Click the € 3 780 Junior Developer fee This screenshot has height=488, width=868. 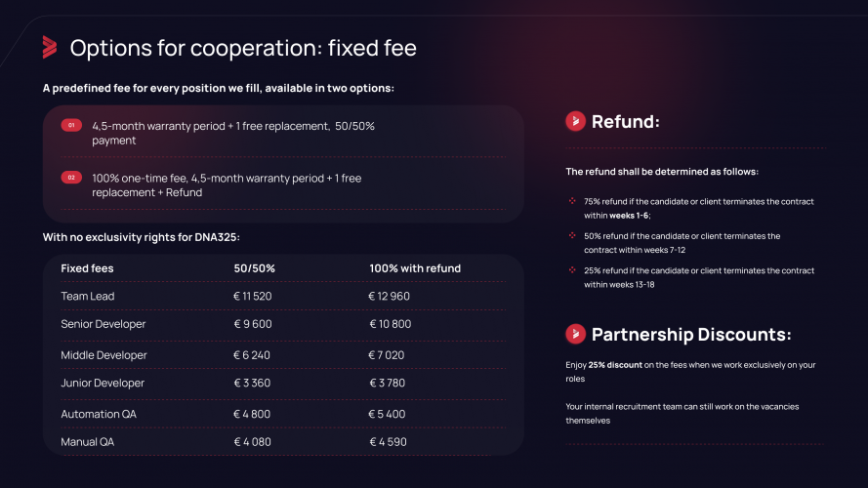pyautogui.click(x=388, y=383)
